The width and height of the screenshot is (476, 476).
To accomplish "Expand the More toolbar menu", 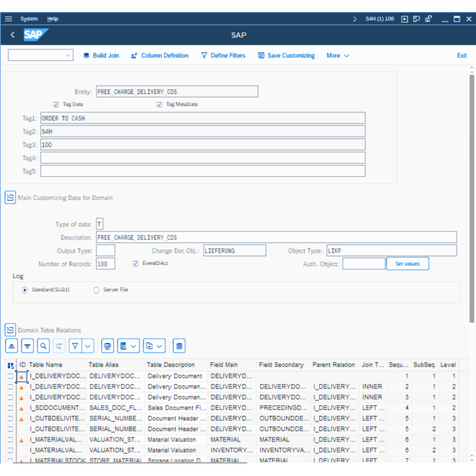I will [x=337, y=55].
